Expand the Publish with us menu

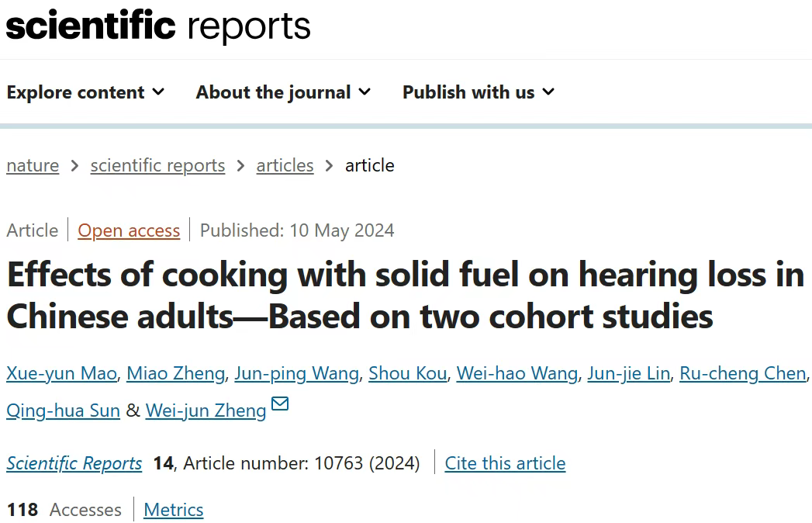[x=479, y=92]
